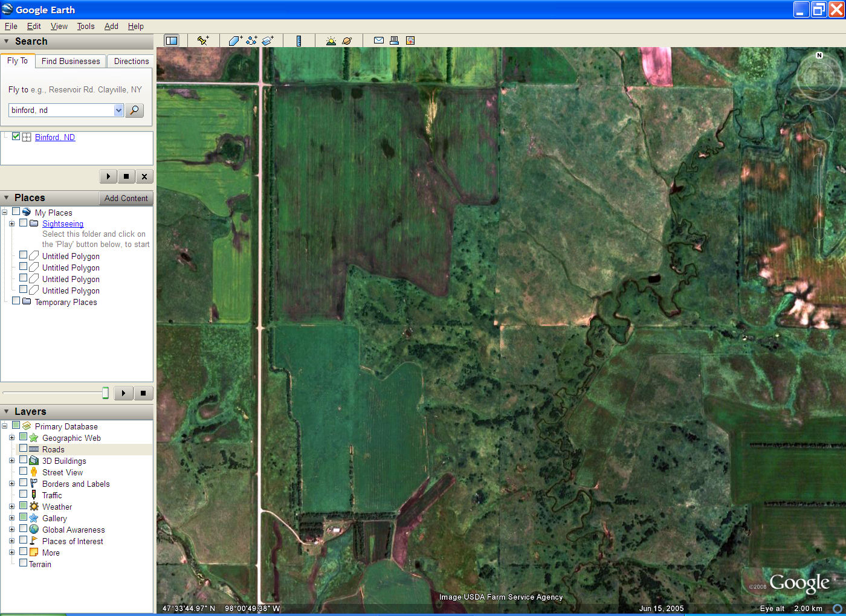
Task: Click the Gallery blue star icon
Action: point(34,518)
